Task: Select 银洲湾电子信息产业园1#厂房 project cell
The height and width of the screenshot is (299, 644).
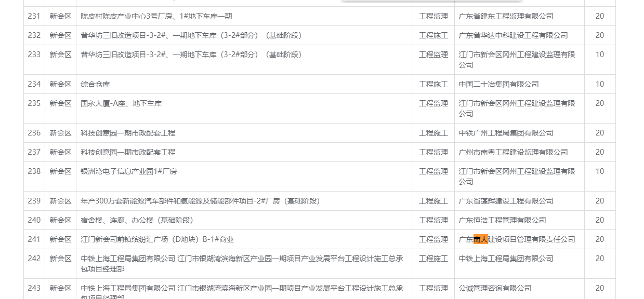Action: 128,171
